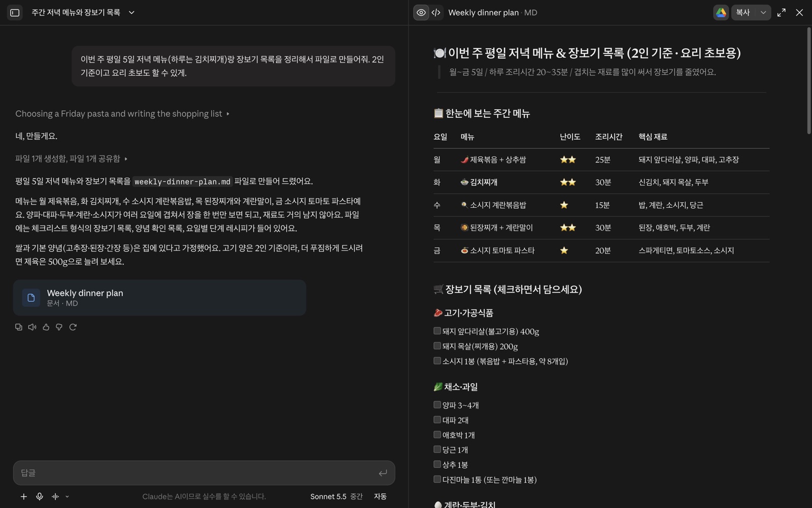The width and height of the screenshot is (812, 508).
Task: Click the 소시지 토마토 파스타 table cell
Action: (497, 250)
